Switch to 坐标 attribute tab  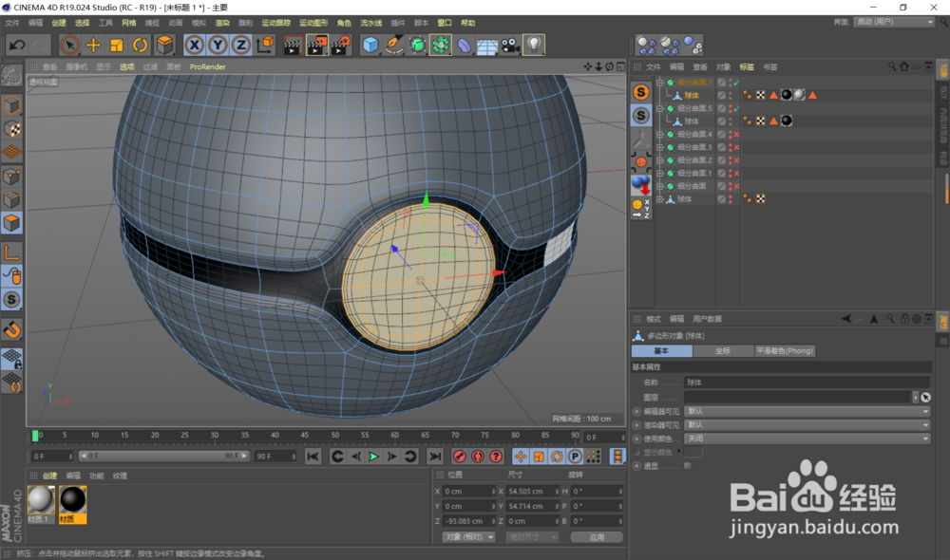click(x=723, y=351)
